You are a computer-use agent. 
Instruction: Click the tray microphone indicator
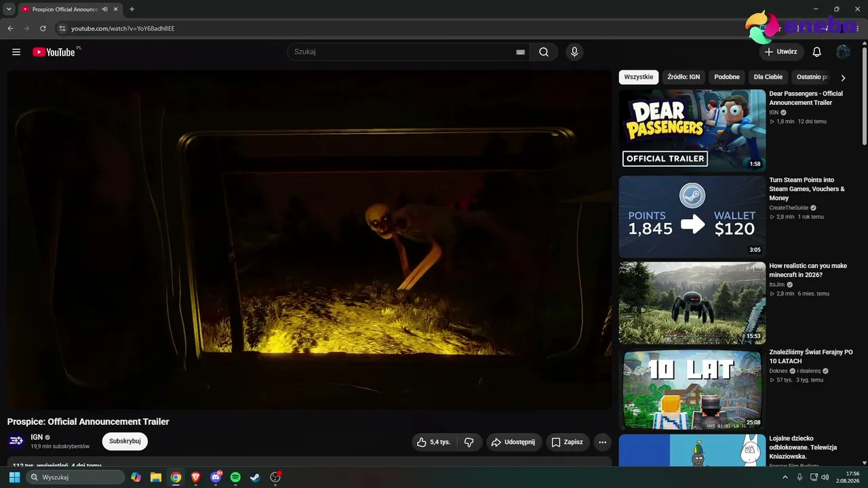[800, 477]
